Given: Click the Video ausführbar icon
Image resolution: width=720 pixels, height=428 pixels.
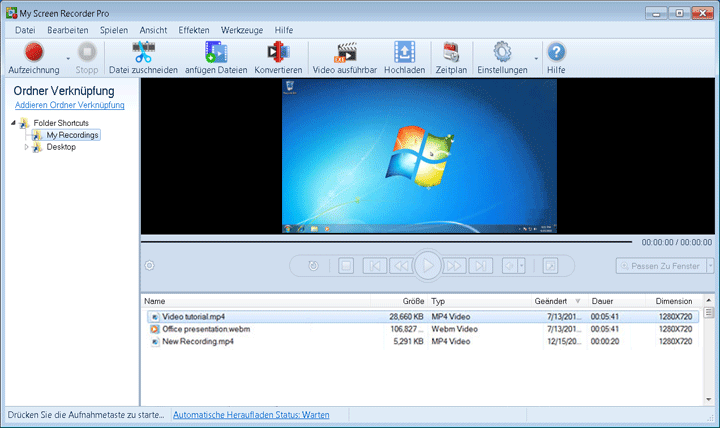Looking at the screenshot, I should coord(345,53).
